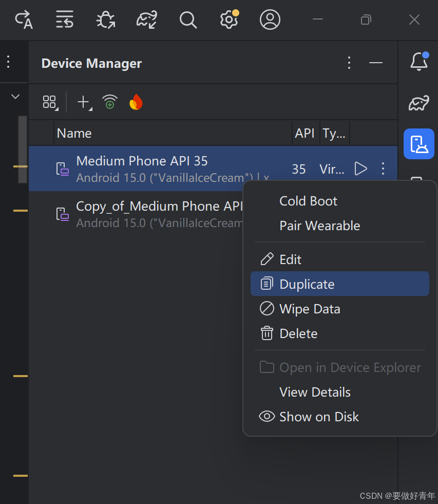
Task: Open Firebase Test Lab flame icon
Action: click(136, 102)
